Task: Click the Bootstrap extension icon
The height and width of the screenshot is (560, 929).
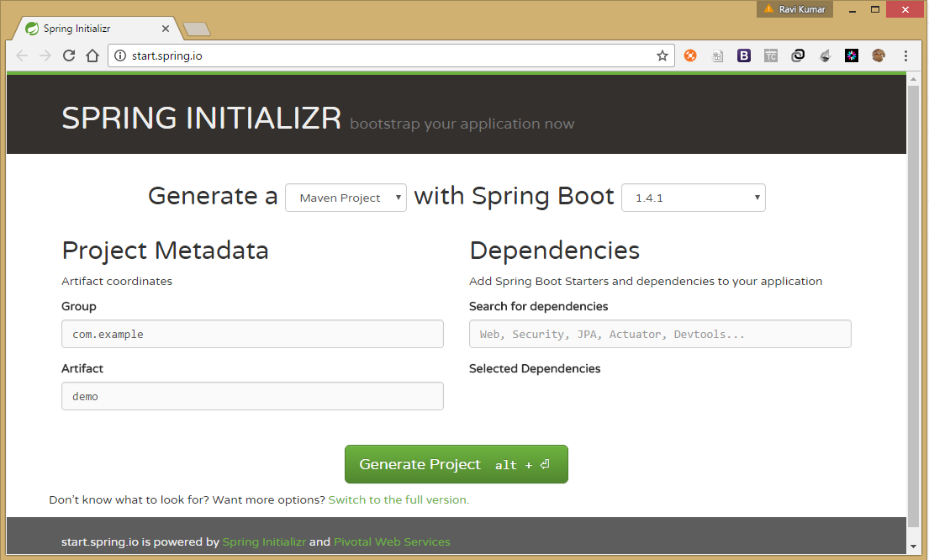Action: (744, 55)
